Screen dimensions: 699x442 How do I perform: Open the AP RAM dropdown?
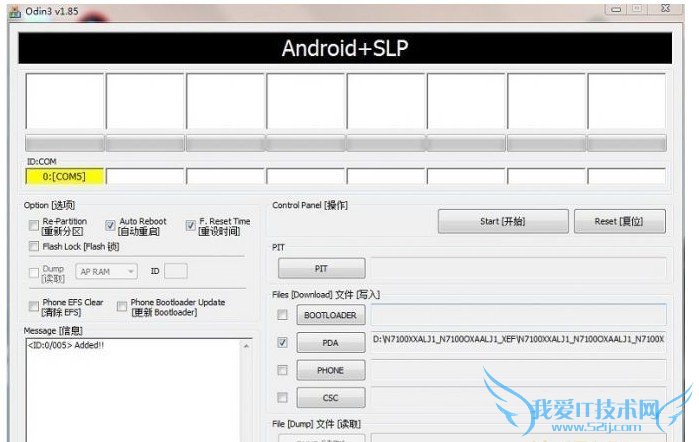pos(107,271)
